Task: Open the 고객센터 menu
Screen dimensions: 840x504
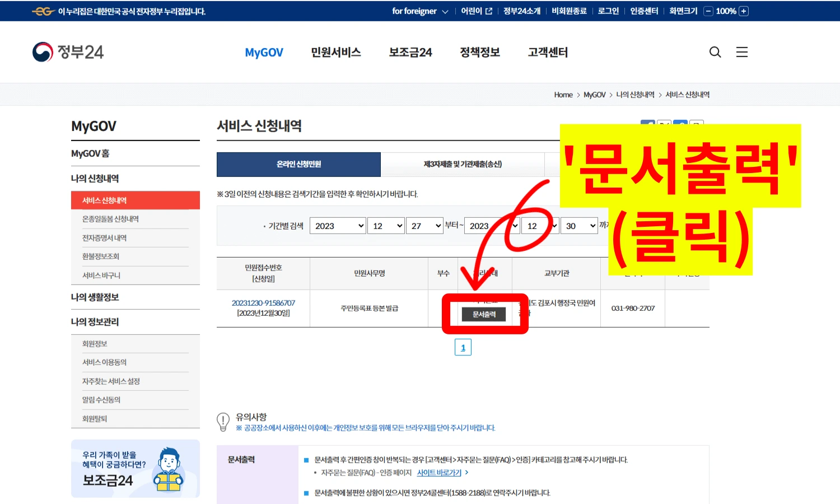Action: tap(548, 53)
